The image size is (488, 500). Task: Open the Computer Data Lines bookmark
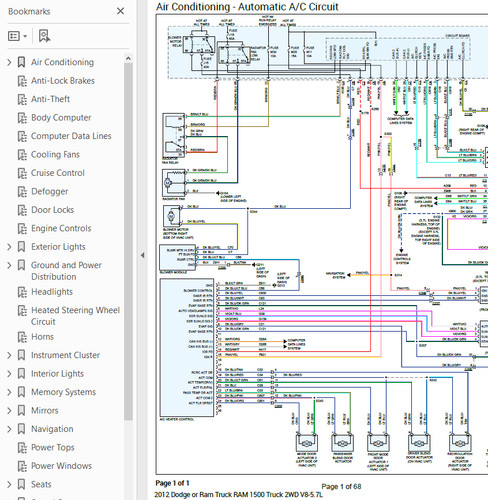[71, 136]
